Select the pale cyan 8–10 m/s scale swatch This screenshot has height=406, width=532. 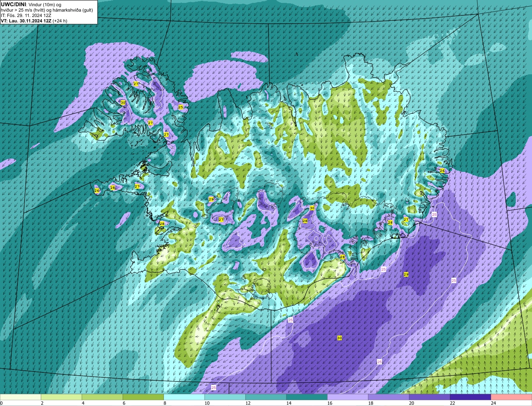[x=184, y=397]
